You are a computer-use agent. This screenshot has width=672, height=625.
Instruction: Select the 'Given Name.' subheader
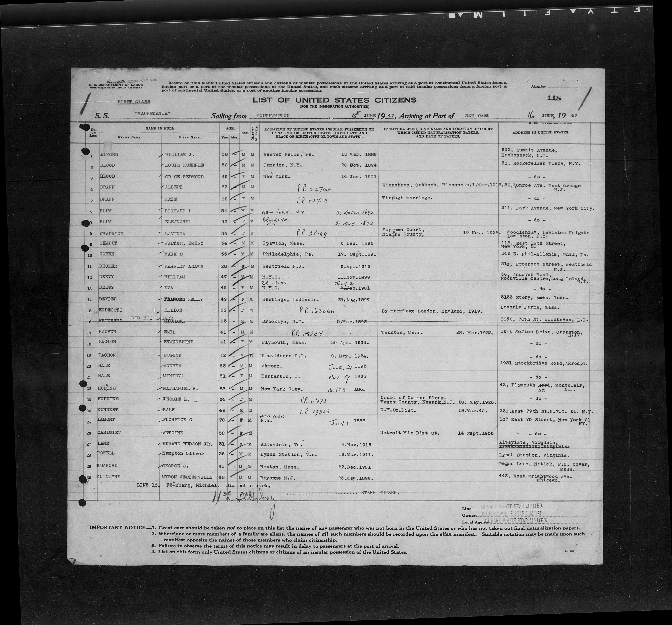[x=190, y=137]
